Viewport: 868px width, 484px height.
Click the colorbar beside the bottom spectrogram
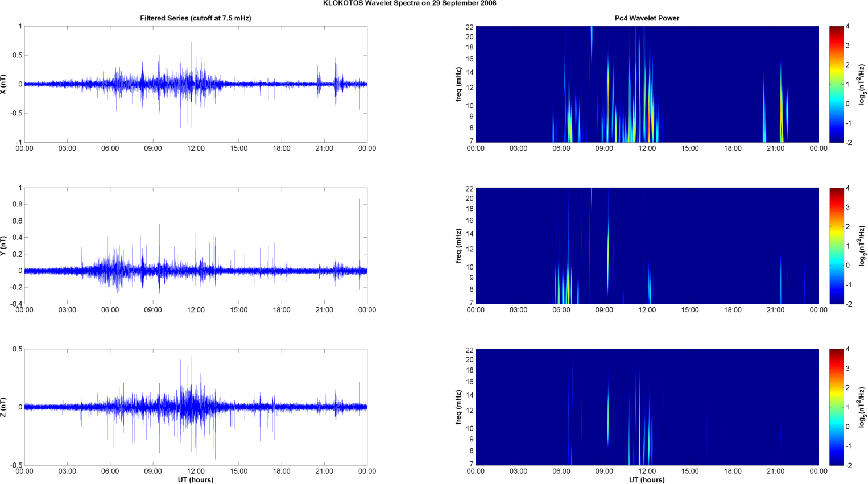point(836,407)
